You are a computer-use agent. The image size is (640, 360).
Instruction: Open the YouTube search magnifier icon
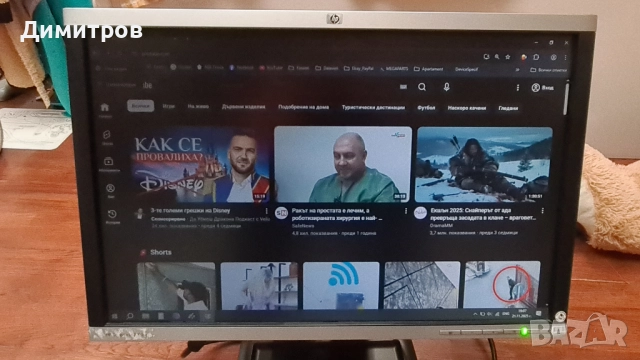click(422, 87)
